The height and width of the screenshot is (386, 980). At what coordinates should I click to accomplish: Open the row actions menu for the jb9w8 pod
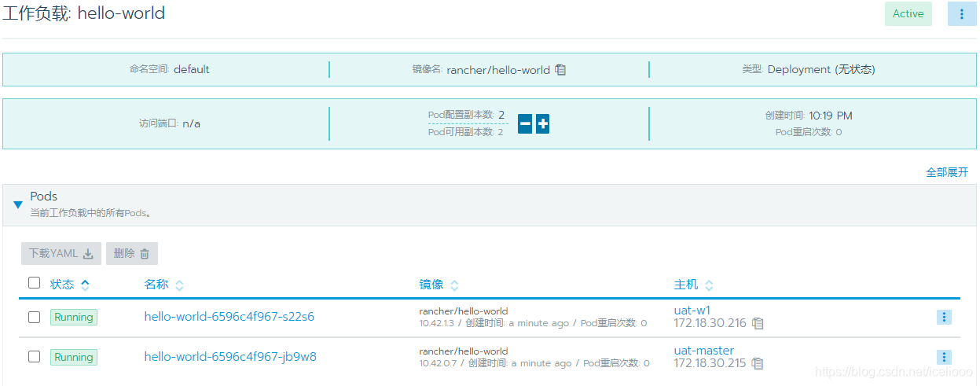click(945, 357)
